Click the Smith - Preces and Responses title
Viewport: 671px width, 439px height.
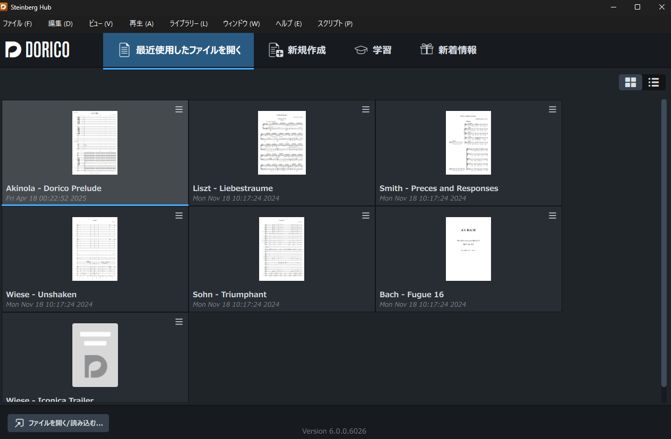click(x=439, y=188)
